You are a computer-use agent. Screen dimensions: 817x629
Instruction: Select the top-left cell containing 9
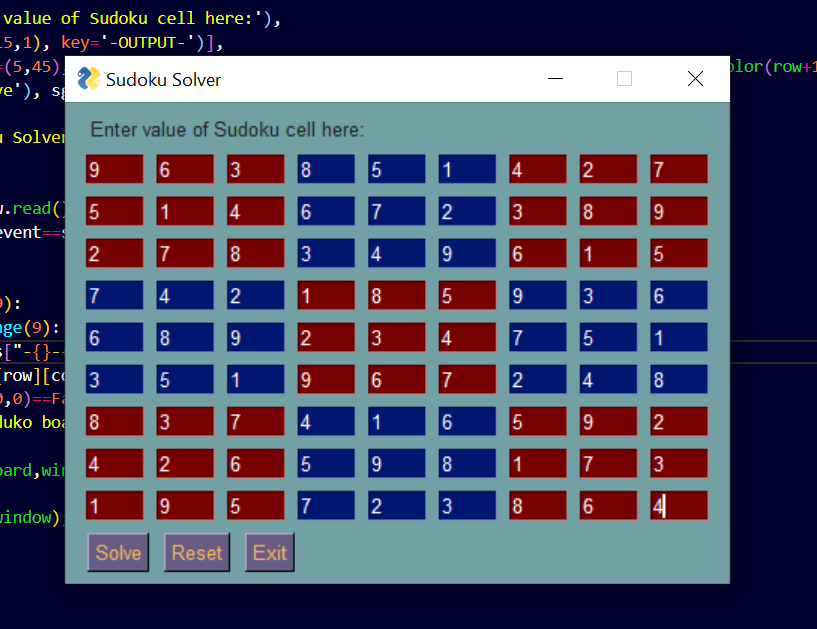pos(114,169)
